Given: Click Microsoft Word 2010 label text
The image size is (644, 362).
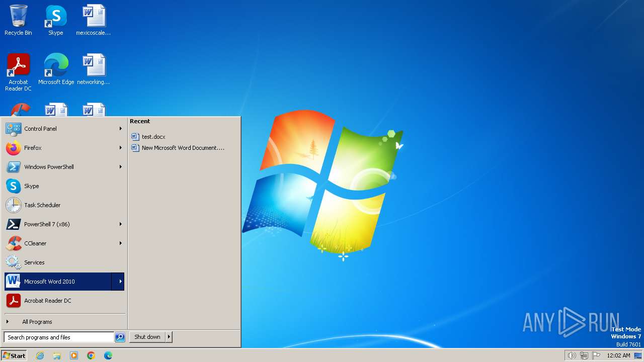Looking at the screenshot, I should [x=49, y=282].
